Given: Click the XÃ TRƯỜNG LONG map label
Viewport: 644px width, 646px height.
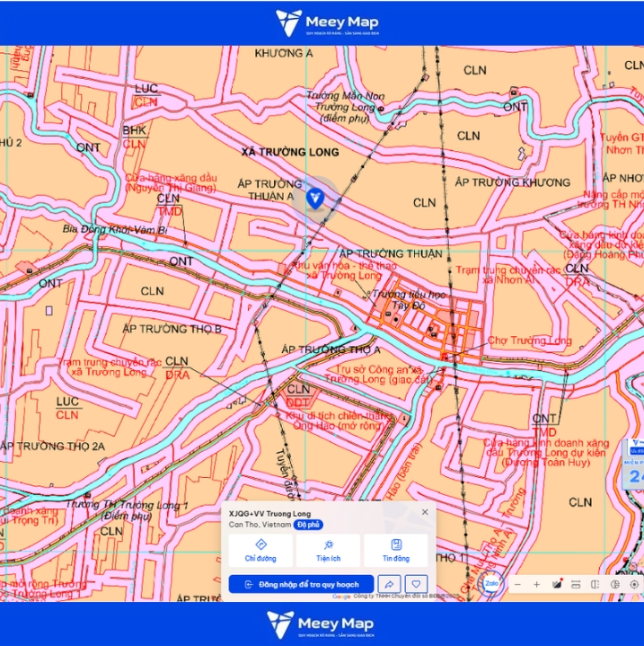Looking at the screenshot, I should pos(290,153).
